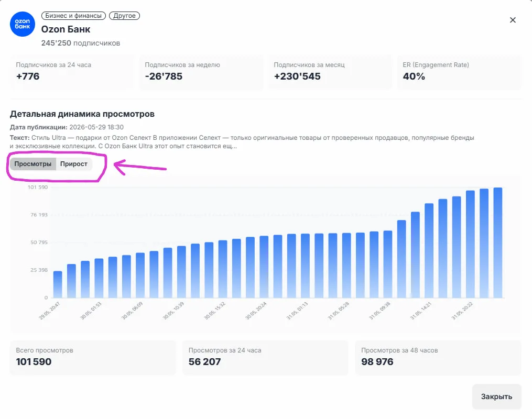Click the Всего просмотров card

(x=93, y=358)
